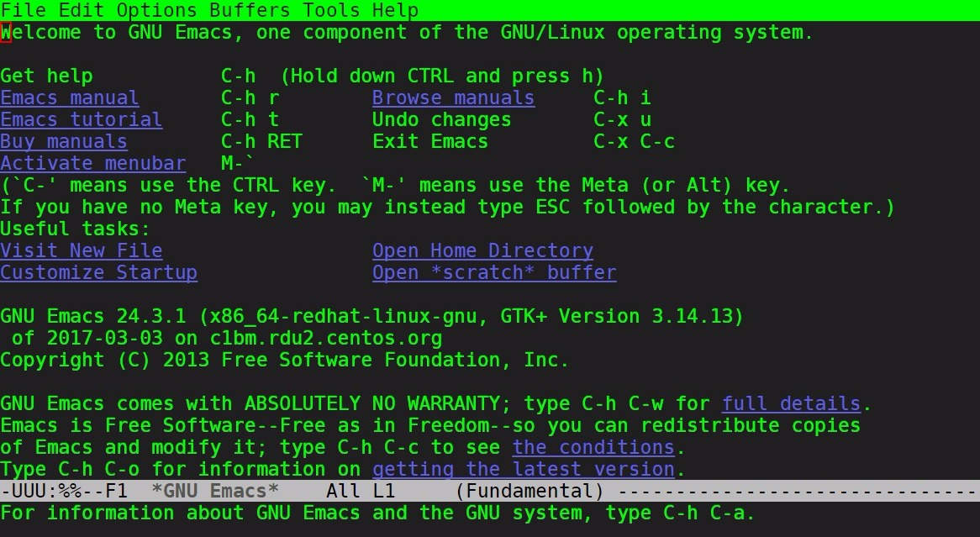This screenshot has height=537, width=980.
Task: Open the Customize Startup link
Action: coord(98,272)
